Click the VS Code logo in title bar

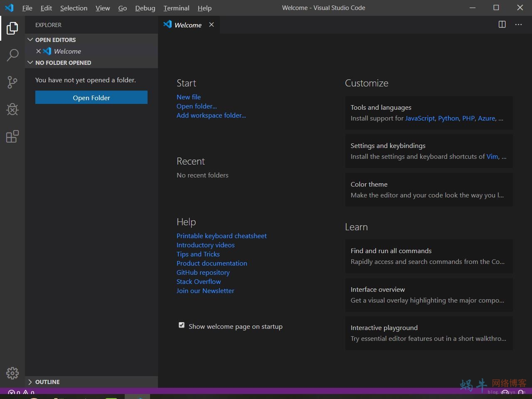9,7
